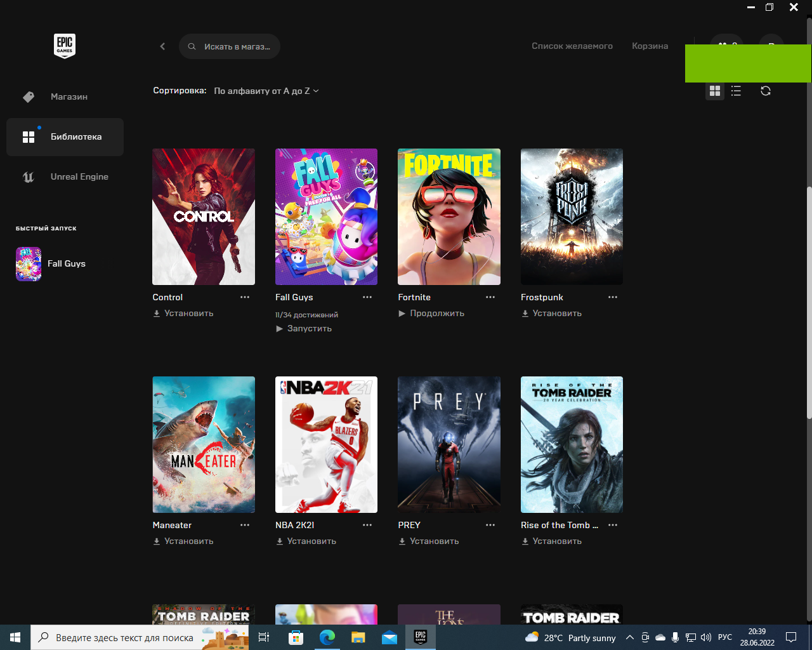
Task: Install Control via Установить
Action: click(x=183, y=314)
